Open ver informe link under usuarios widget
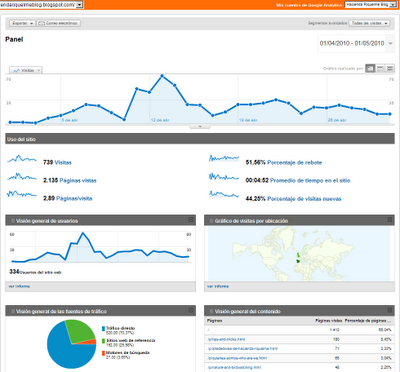The height and width of the screenshot is (372, 400). pos(19,286)
